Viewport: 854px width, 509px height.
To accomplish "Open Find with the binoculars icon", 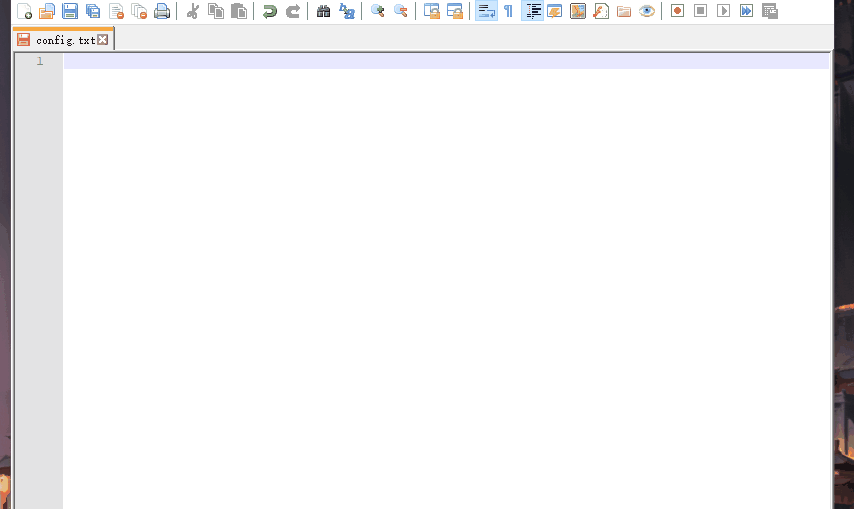I will [x=324, y=11].
